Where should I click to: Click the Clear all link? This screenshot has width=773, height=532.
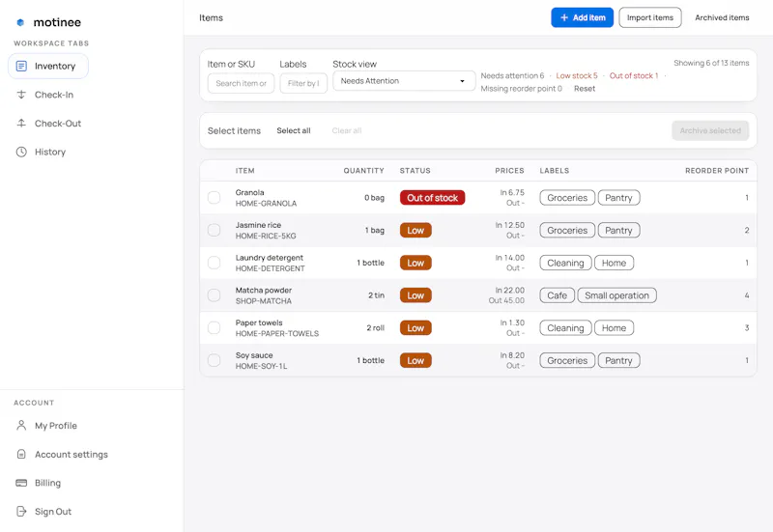(x=347, y=130)
